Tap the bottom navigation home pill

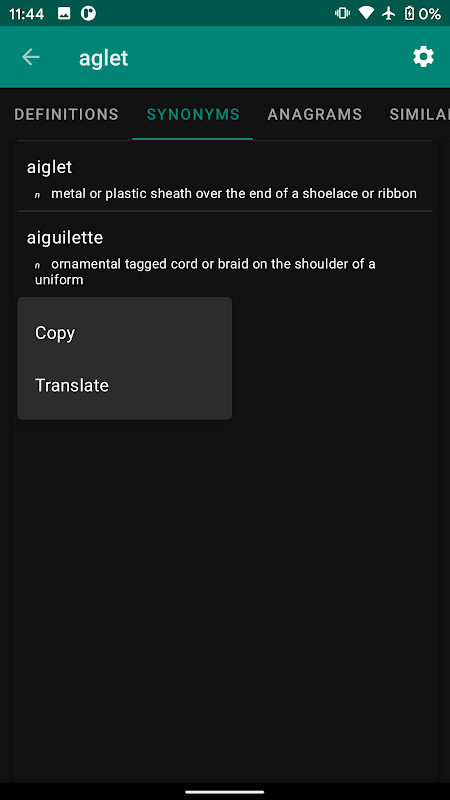tap(225, 792)
